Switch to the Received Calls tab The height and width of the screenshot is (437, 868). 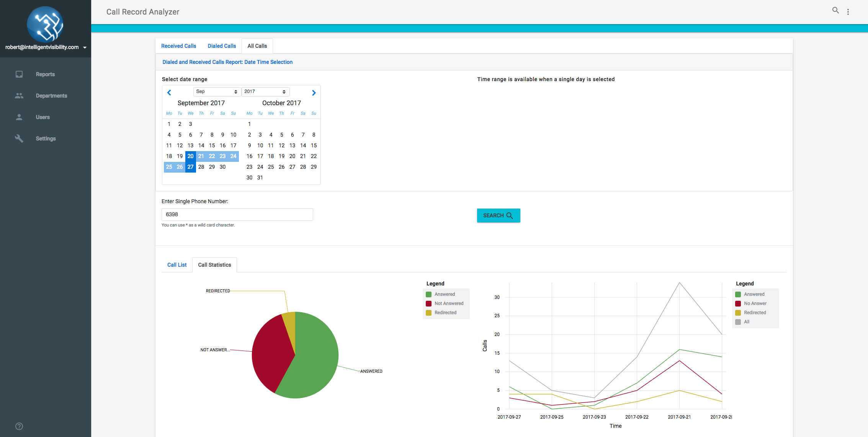[178, 46]
